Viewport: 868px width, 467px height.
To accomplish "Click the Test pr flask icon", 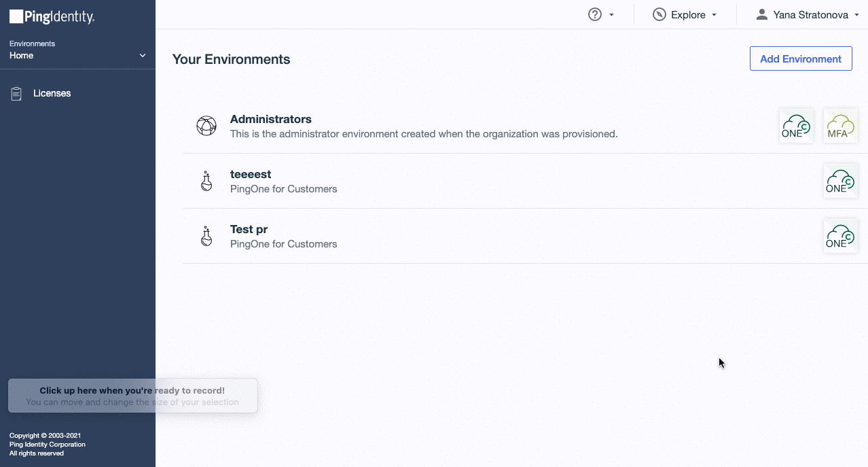I will 206,236.
